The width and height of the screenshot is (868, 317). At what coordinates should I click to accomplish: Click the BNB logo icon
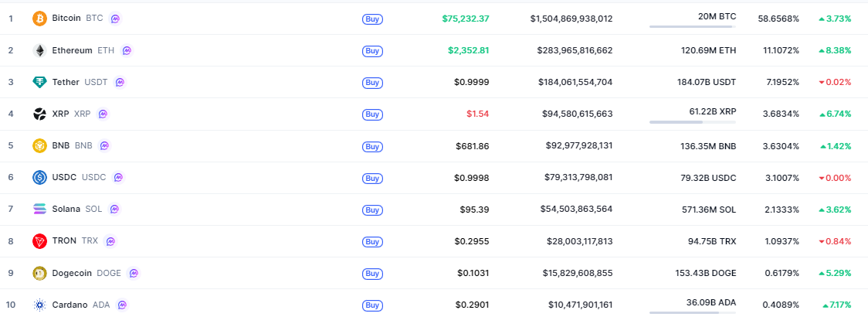[x=39, y=145]
